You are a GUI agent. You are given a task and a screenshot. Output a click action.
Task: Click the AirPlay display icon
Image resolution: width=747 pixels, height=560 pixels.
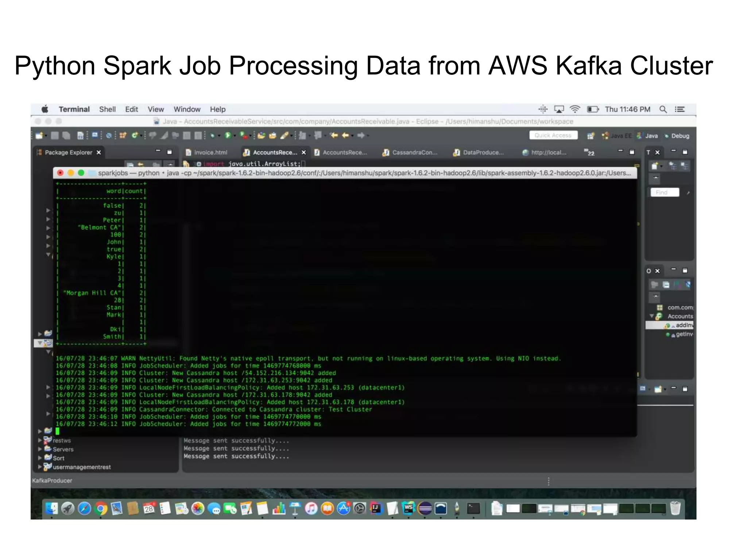(559, 109)
